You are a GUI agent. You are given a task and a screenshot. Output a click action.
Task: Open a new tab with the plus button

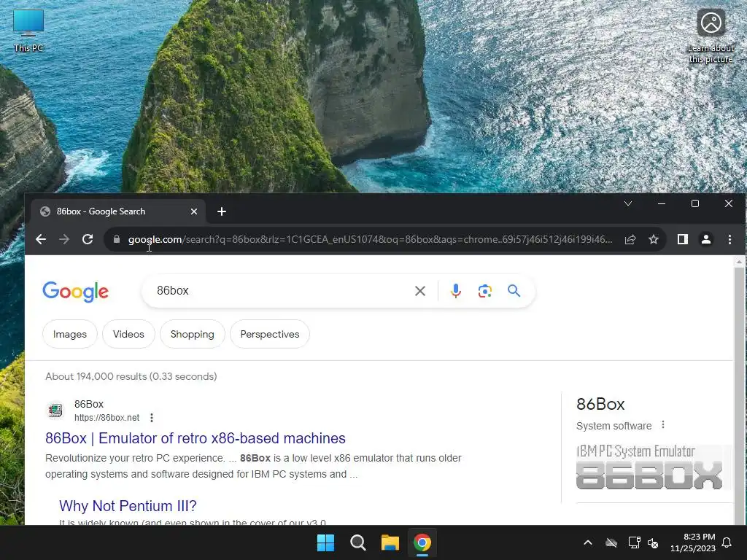click(x=222, y=211)
